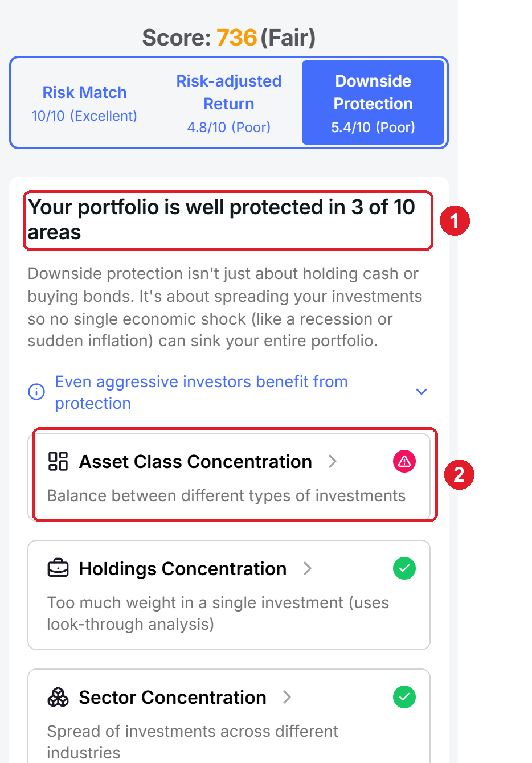Click the Asset Class Concentration title

(x=195, y=462)
